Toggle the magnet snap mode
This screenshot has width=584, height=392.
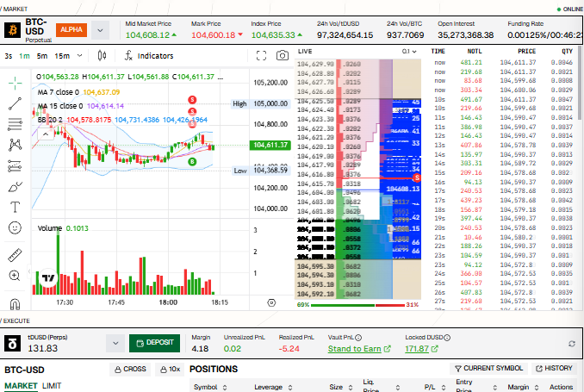pyautogui.click(x=15, y=304)
